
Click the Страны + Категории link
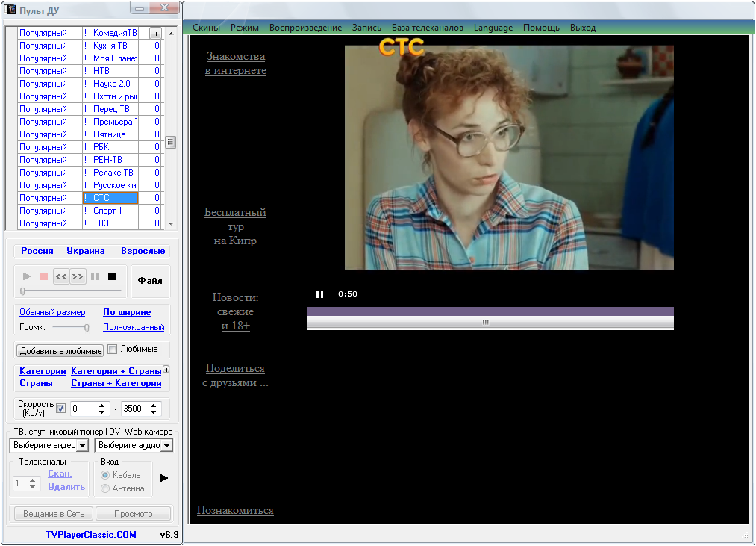116,383
